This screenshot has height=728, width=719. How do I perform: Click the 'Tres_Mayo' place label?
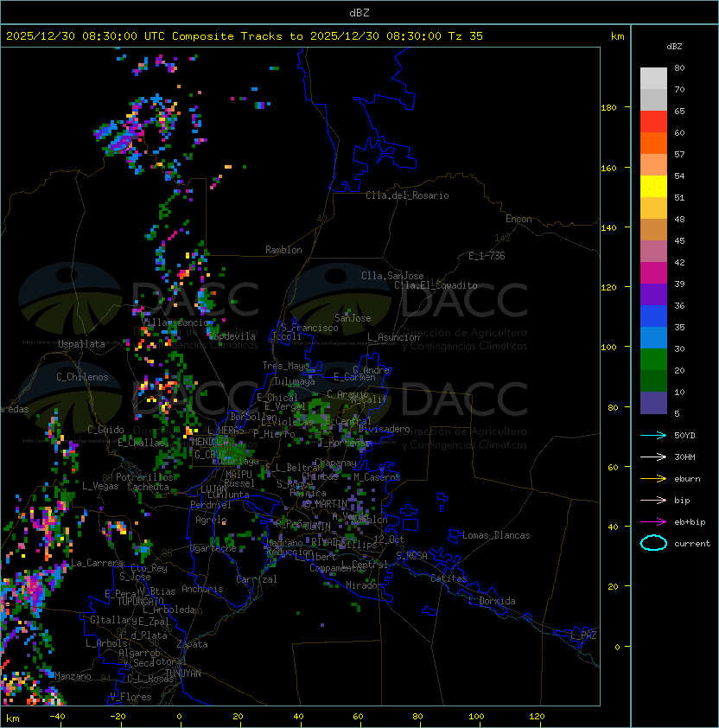point(285,366)
